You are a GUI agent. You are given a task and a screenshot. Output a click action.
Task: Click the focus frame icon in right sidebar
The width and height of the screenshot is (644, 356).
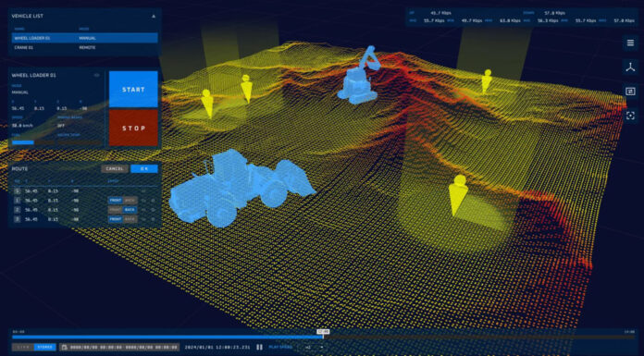tap(630, 116)
